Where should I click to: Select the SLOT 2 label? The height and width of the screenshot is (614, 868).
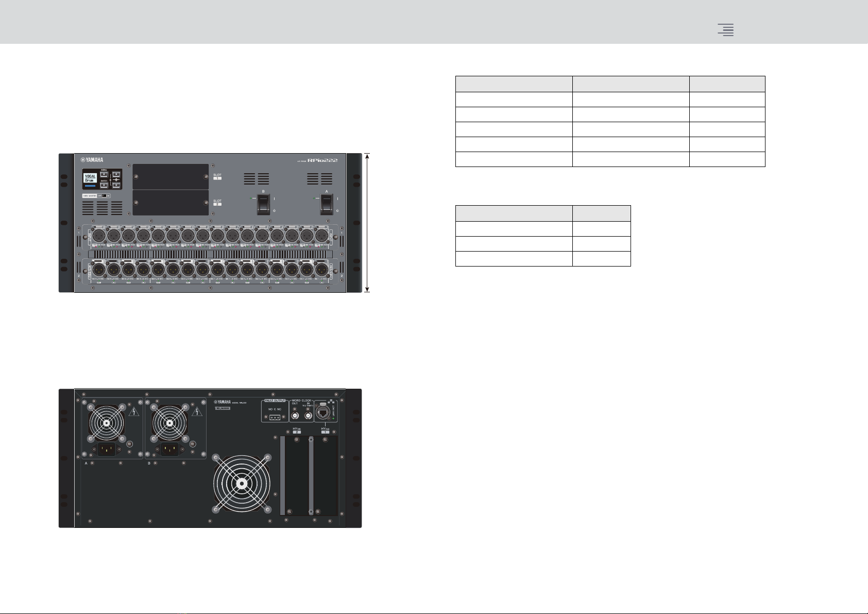click(x=217, y=202)
